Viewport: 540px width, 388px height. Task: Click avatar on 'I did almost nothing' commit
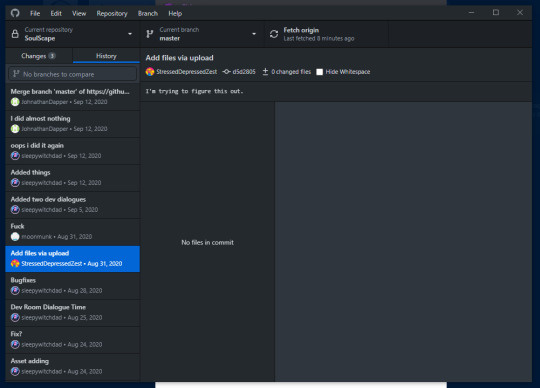pyautogui.click(x=15, y=129)
